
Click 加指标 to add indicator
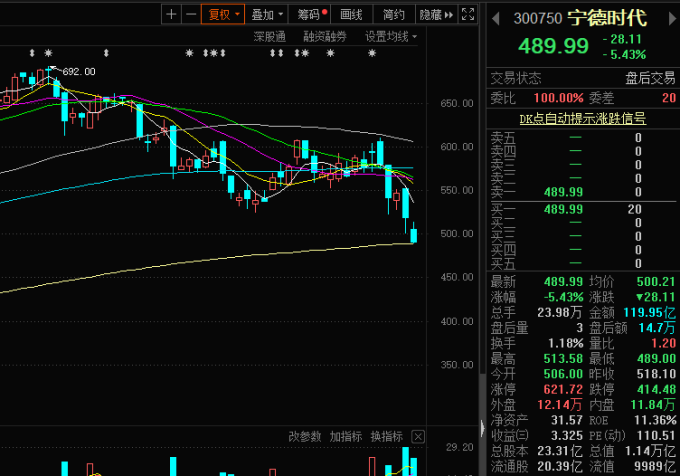tap(346, 436)
